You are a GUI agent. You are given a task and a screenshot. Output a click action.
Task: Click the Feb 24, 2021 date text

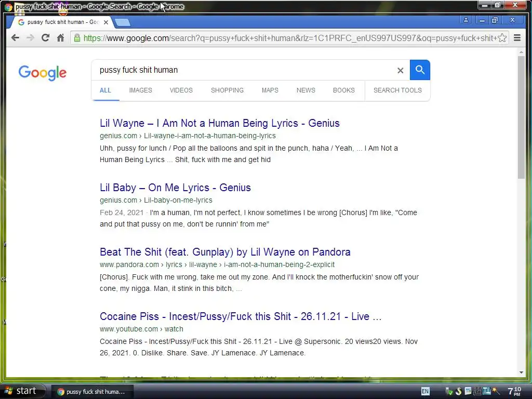pyautogui.click(x=122, y=212)
